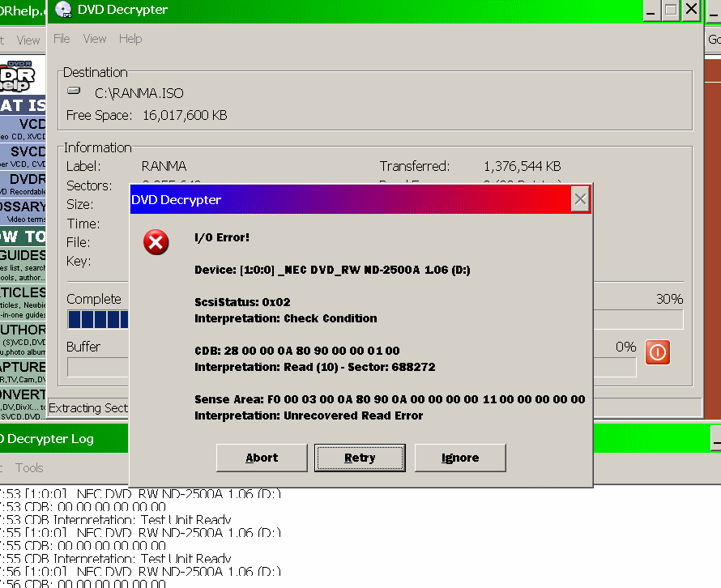Click the 0% buffer percentage

(x=626, y=347)
